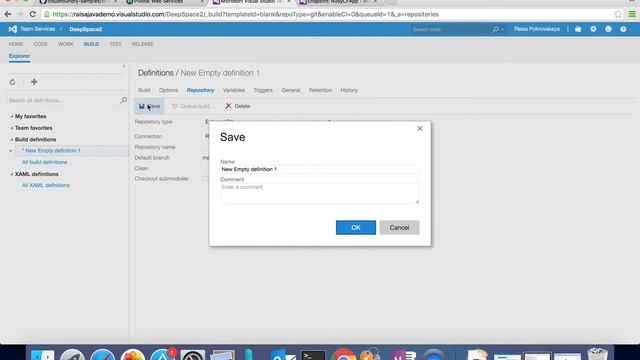Refresh the definitions list icon
The image size is (640, 360).
tap(12, 82)
